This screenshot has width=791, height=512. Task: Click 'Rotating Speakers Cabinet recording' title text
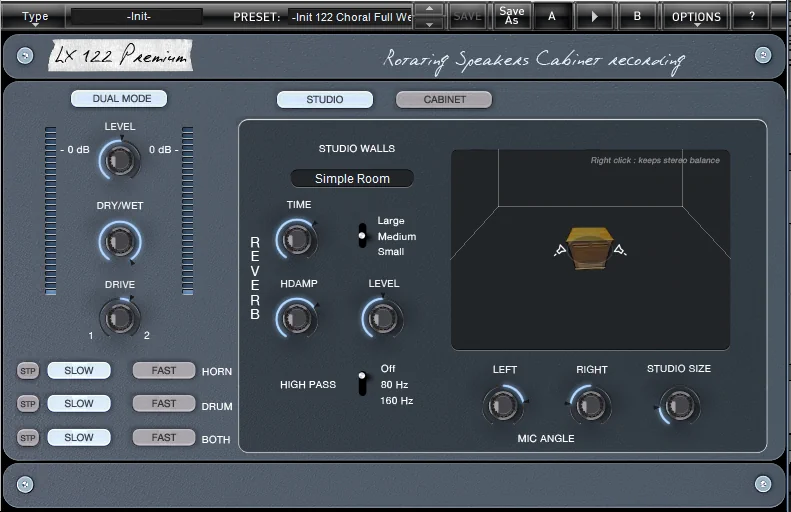(534, 61)
